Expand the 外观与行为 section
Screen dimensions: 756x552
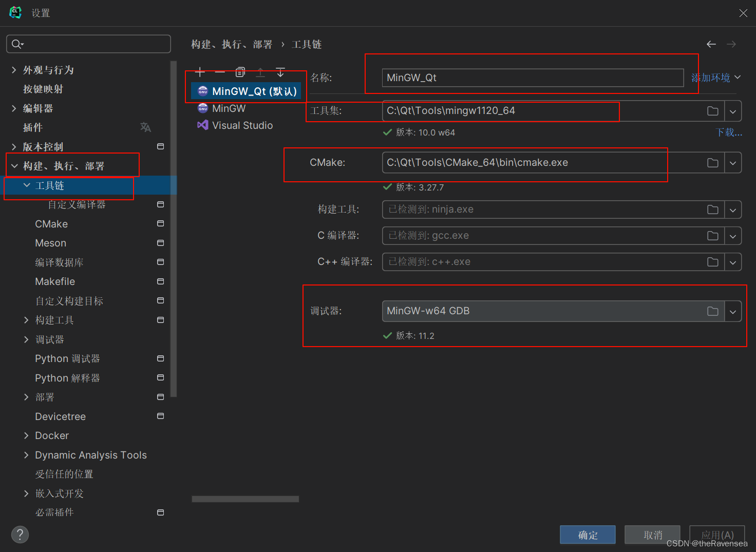(14, 70)
